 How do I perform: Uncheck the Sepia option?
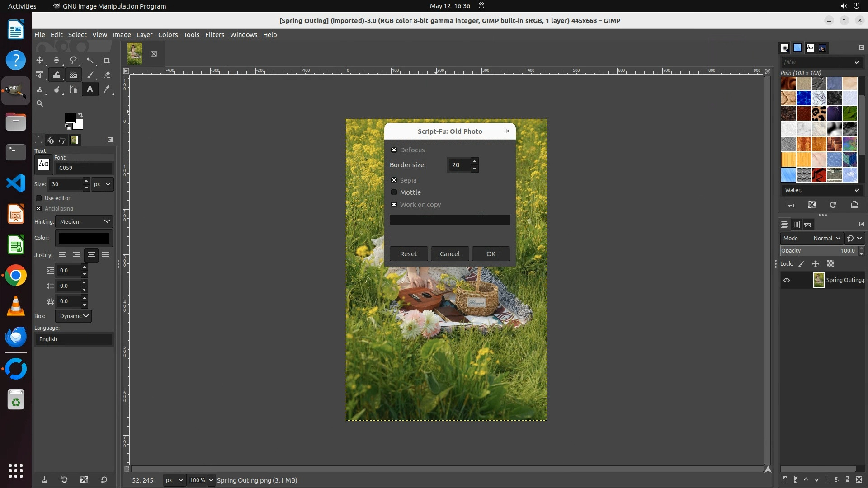pyautogui.click(x=394, y=180)
